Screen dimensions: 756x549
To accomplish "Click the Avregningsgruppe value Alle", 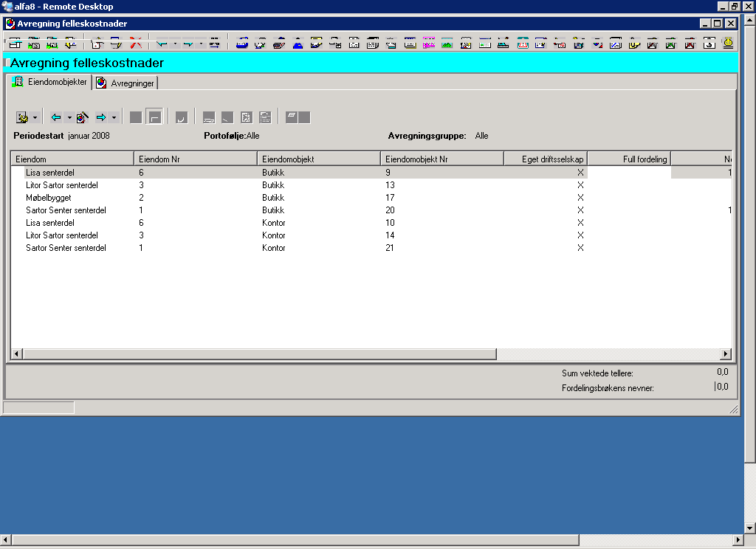I will coord(481,136).
